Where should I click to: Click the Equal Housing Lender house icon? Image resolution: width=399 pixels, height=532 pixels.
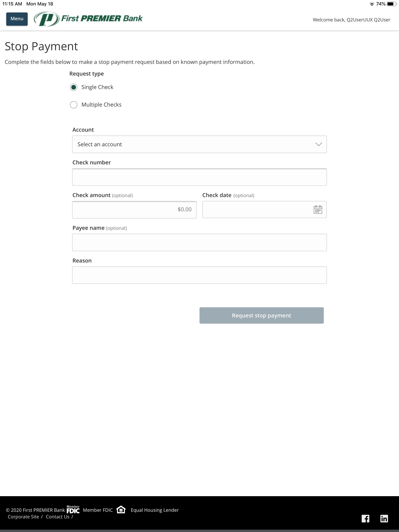click(x=121, y=509)
